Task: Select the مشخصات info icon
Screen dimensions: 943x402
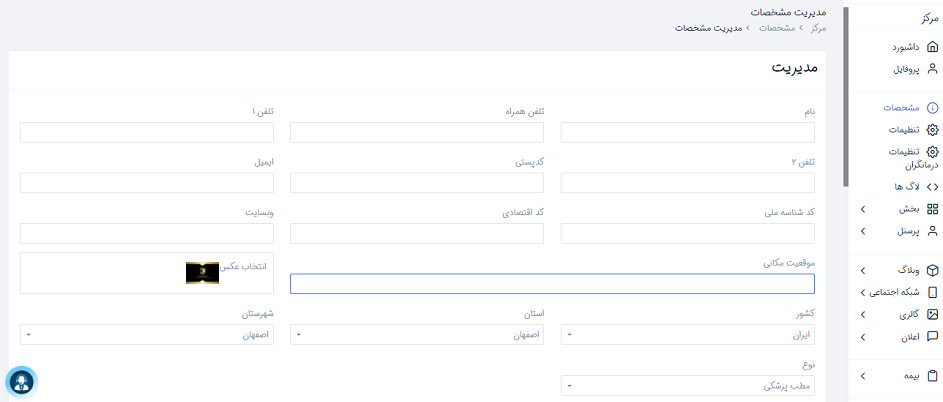Action: (x=932, y=108)
